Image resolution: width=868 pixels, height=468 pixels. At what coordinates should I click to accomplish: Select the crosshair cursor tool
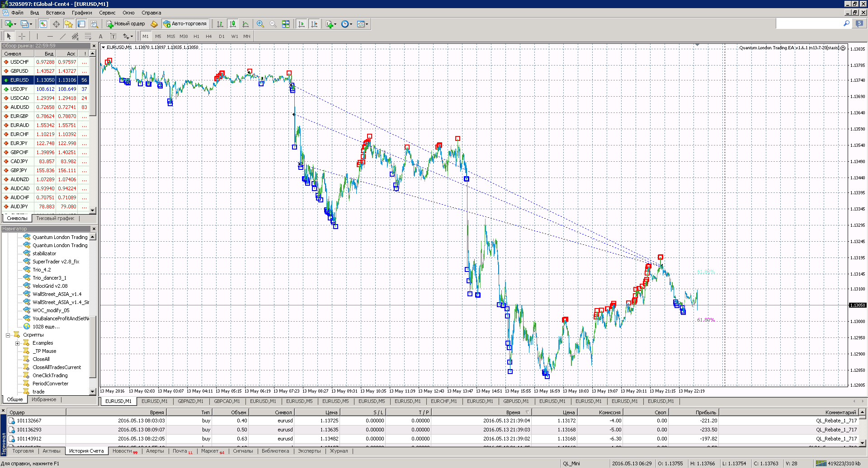click(22, 36)
